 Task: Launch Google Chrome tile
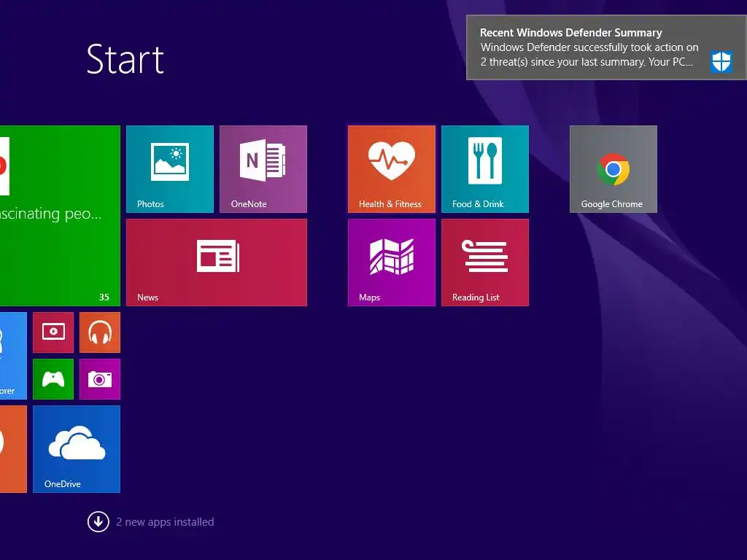click(613, 169)
